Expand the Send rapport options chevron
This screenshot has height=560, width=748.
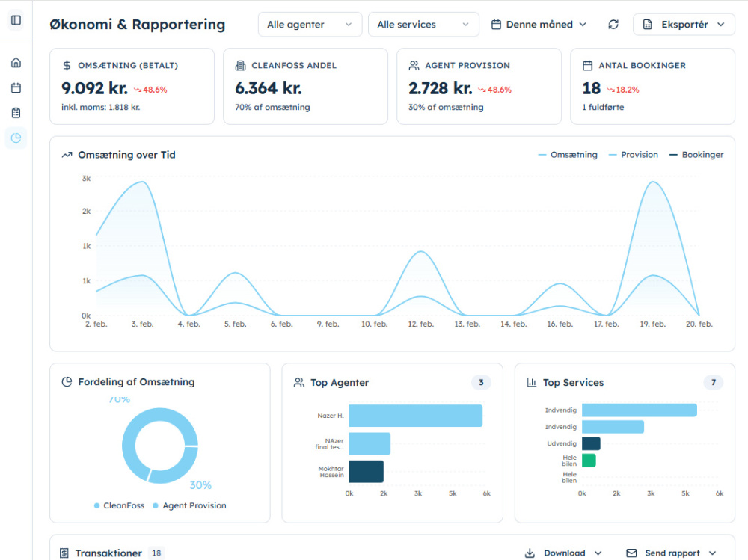click(x=712, y=553)
